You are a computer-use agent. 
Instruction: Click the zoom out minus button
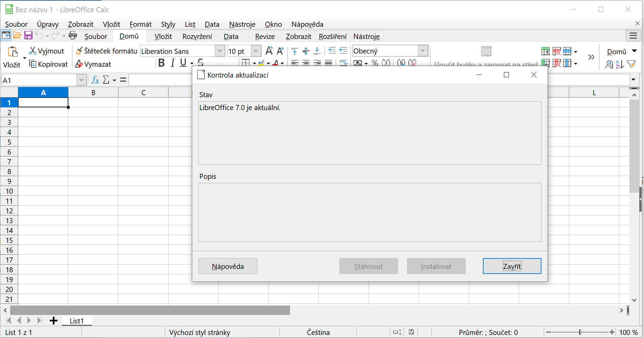click(x=549, y=332)
